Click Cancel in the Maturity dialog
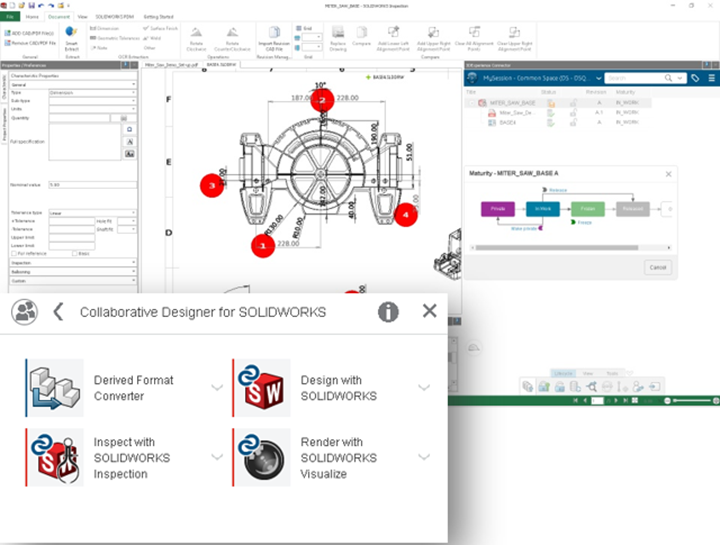 point(657,267)
